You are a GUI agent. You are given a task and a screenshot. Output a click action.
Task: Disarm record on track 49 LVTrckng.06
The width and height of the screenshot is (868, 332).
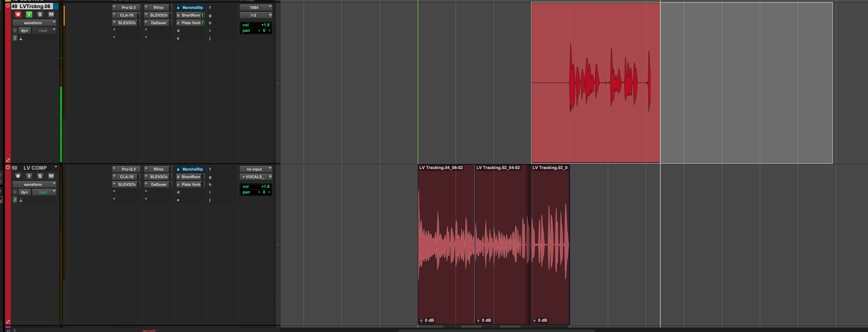pyautogui.click(x=18, y=14)
